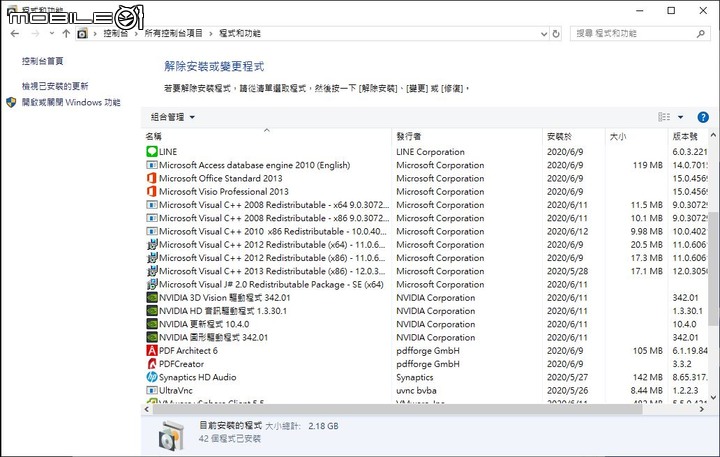This screenshot has width=720, height=457.
Task: Click pdfforge GmbH cell for PDFCreator
Action: (x=428, y=364)
